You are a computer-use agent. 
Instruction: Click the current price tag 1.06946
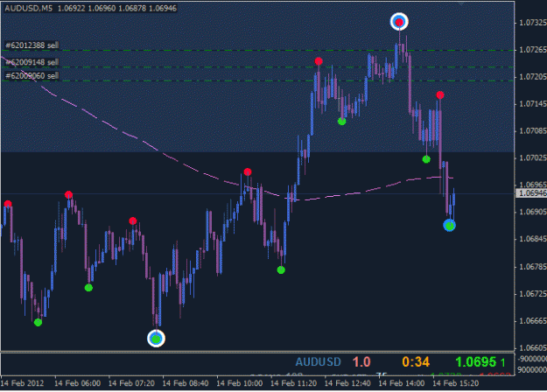[531, 193]
